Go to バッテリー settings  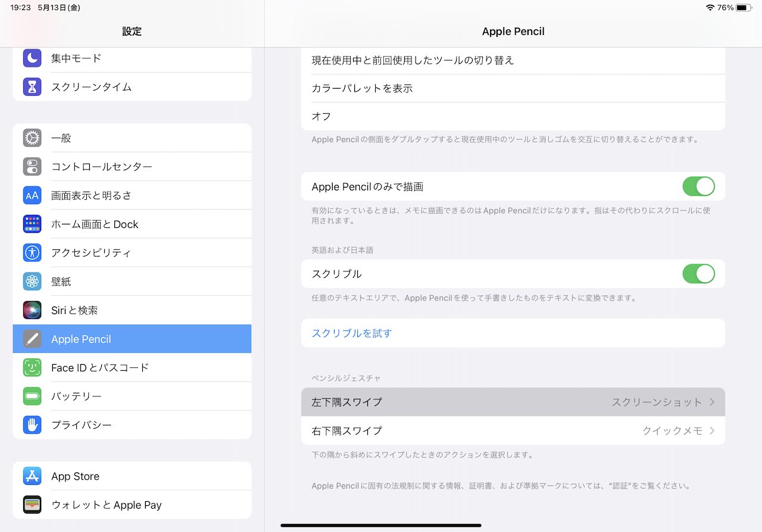click(132, 396)
